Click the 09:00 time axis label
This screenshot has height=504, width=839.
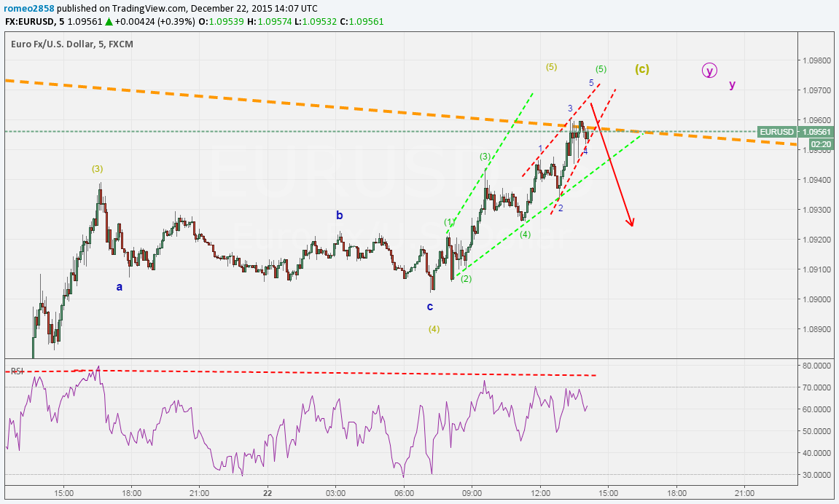tap(472, 493)
